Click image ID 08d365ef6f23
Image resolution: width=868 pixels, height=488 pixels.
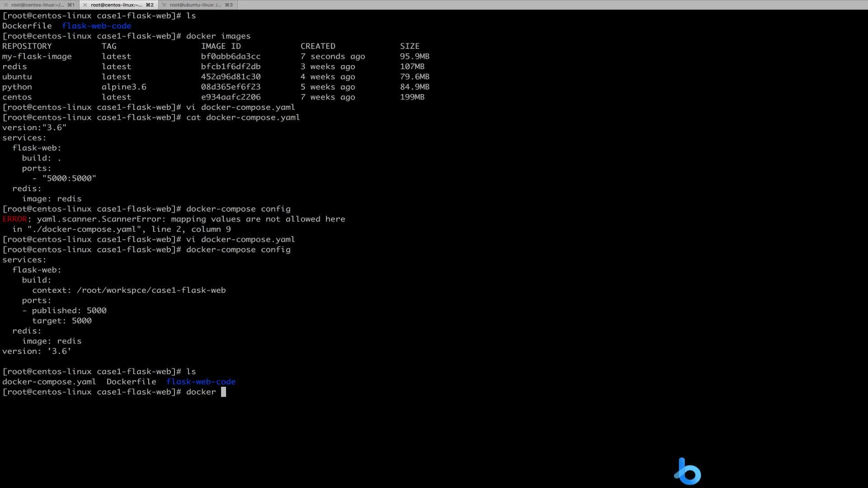[x=231, y=87]
